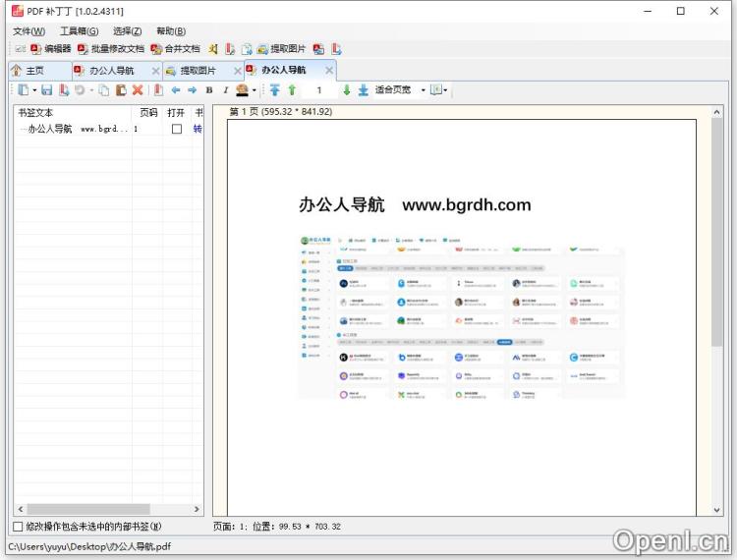Viewport: 737px width, 560px height.
Task: Go to next page green down arrow
Action: (x=347, y=89)
